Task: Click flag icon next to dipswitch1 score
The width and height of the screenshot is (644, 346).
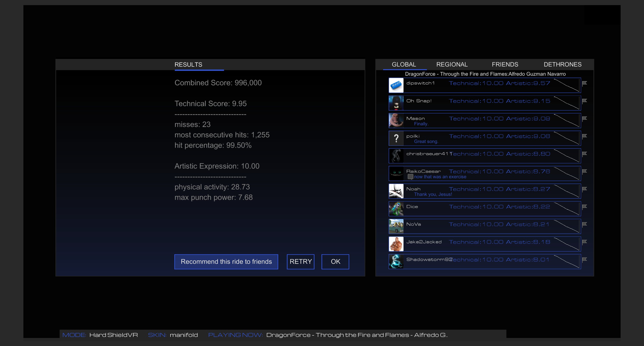Action: tap(585, 83)
